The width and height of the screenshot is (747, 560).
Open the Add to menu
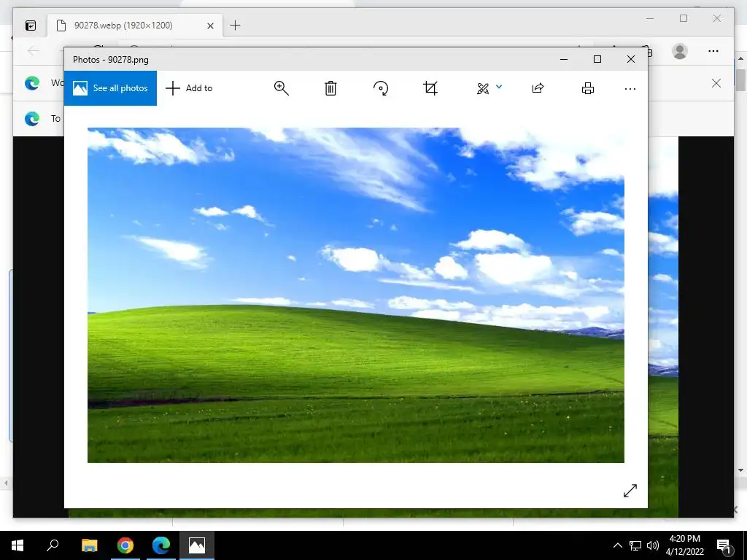[189, 88]
